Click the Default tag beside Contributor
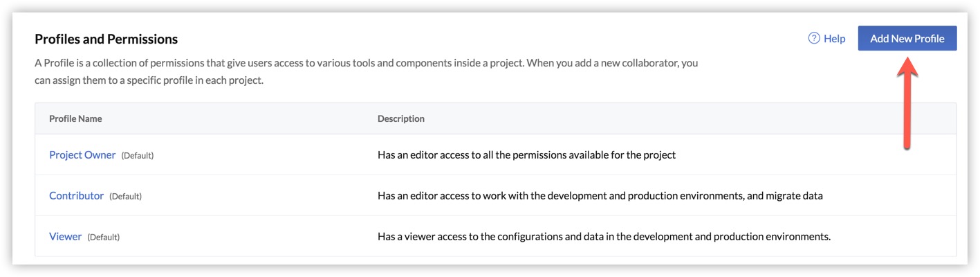The width and height of the screenshot is (980, 277). 125,197
